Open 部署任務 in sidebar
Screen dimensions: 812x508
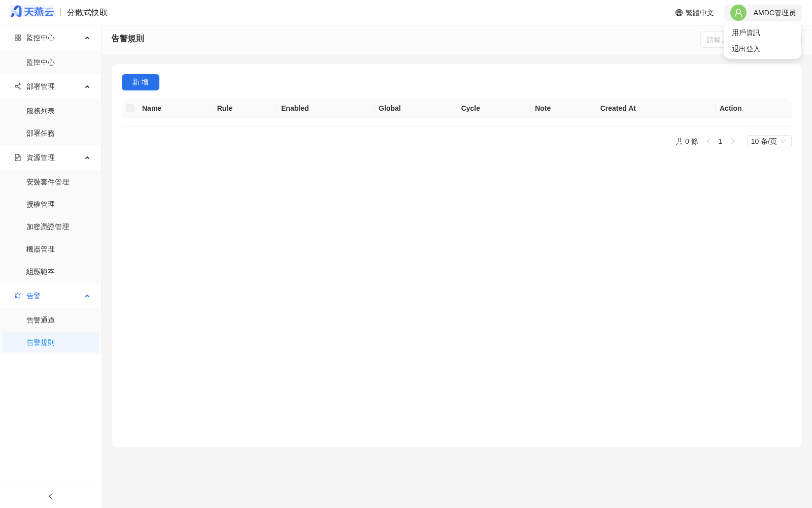click(51, 133)
